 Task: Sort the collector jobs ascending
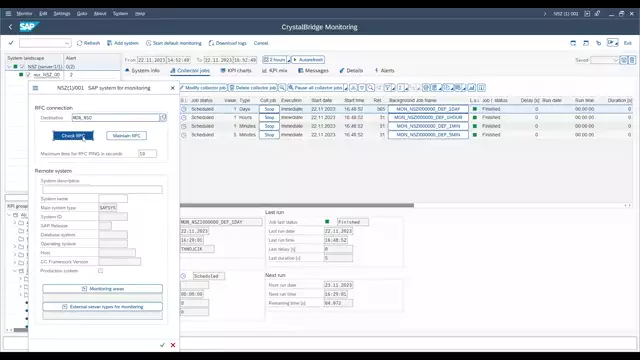[353, 88]
